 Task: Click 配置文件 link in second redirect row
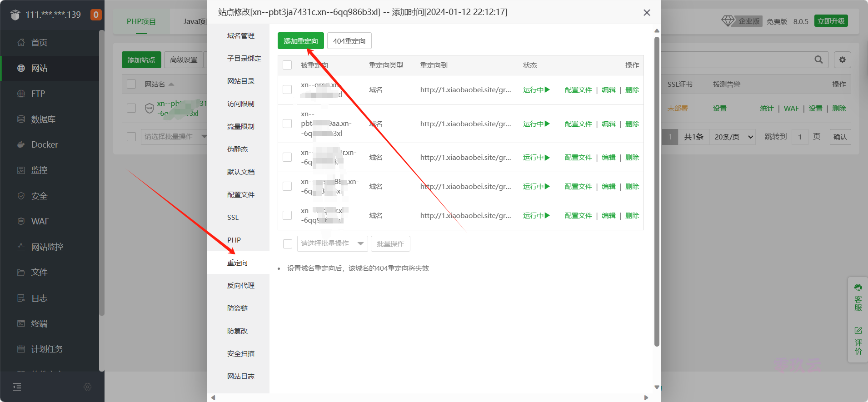click(578, 124)
